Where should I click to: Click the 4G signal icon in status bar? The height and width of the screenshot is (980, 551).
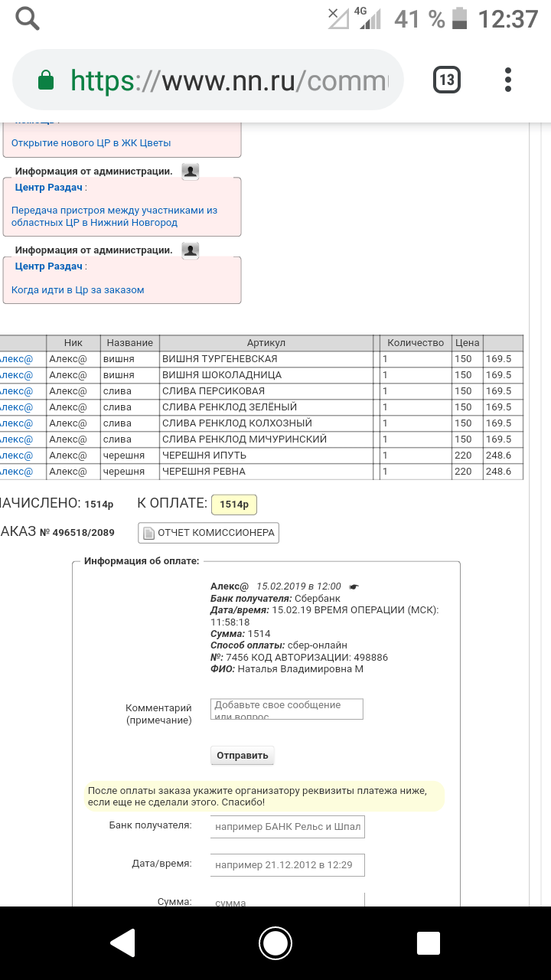[368, 18]
